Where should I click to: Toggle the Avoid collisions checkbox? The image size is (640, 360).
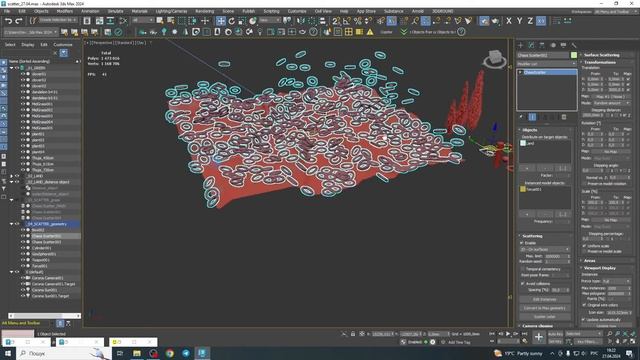[x=522, y=283]
